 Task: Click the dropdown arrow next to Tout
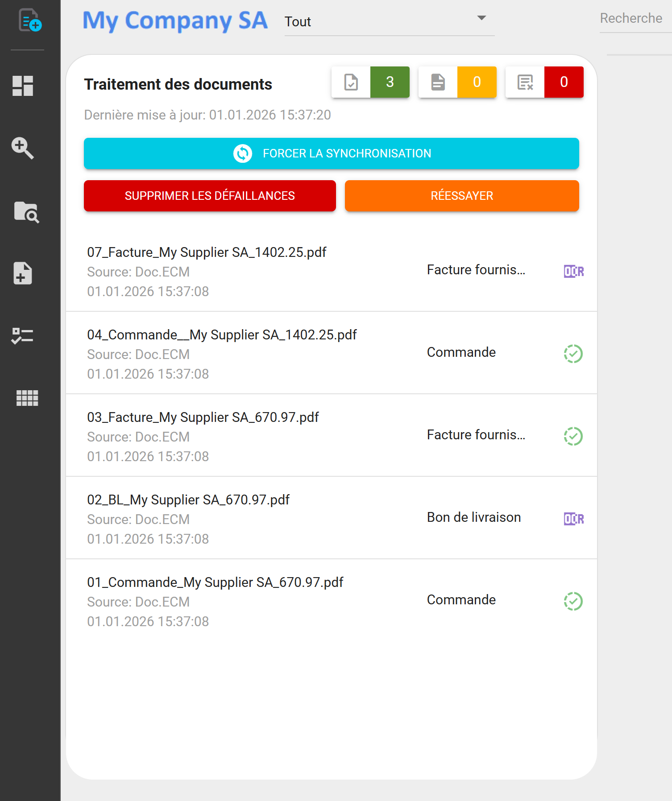[x=481, y=18]
